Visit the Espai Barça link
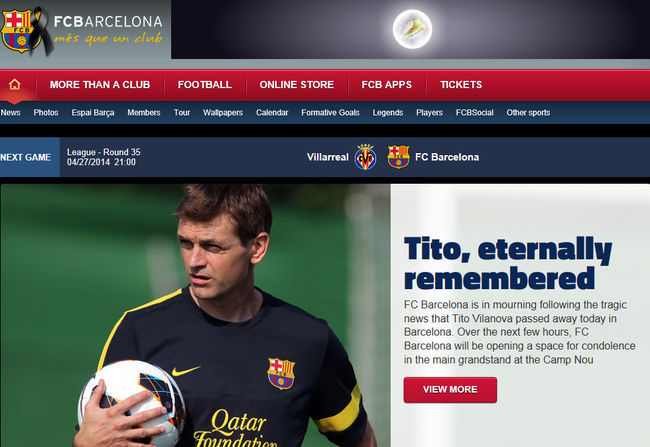 [93, 113]
